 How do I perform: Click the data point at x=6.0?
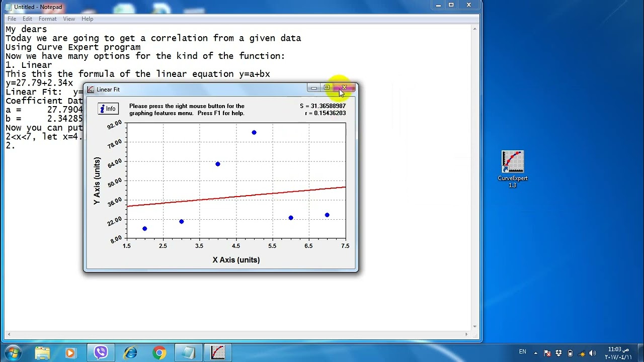click(x=291, y=218)
